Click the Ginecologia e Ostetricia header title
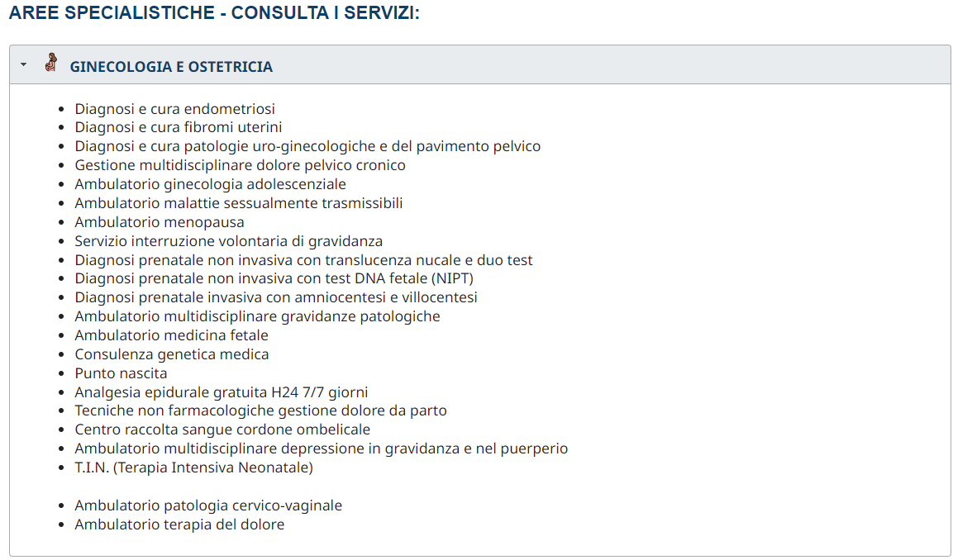The width and height of the screenshot is (953, 560). pyautogui.click(x=171, y=67)
